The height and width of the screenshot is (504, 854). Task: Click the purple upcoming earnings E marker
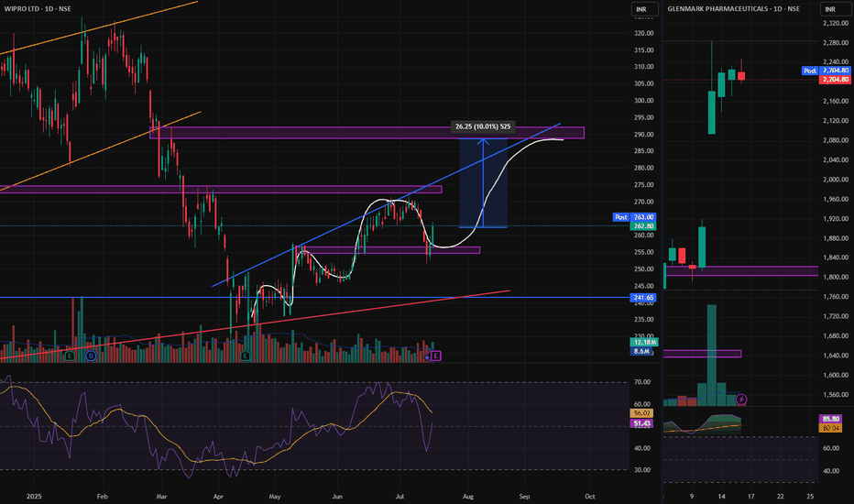pyautogui.click(x=436, y=356)
